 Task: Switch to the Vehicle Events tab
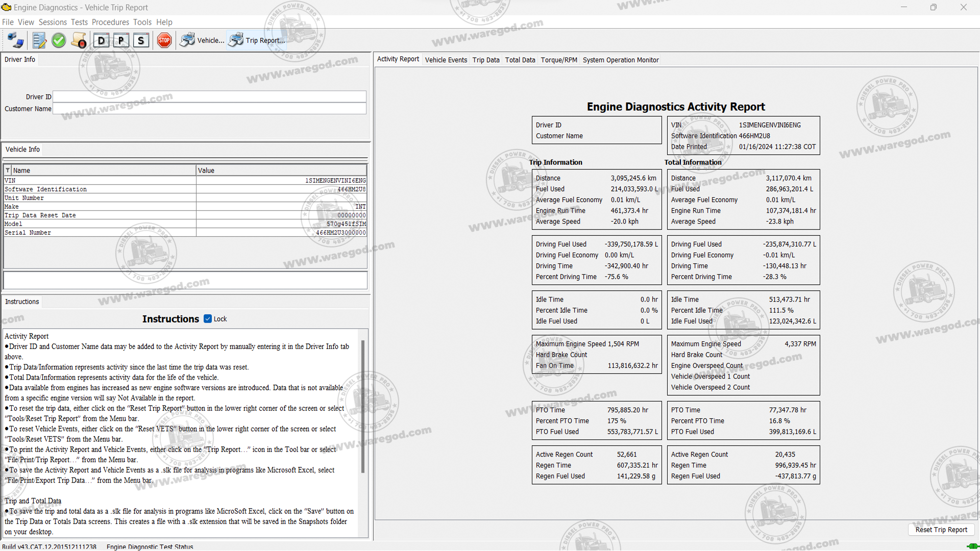click(x=446, y=60)
